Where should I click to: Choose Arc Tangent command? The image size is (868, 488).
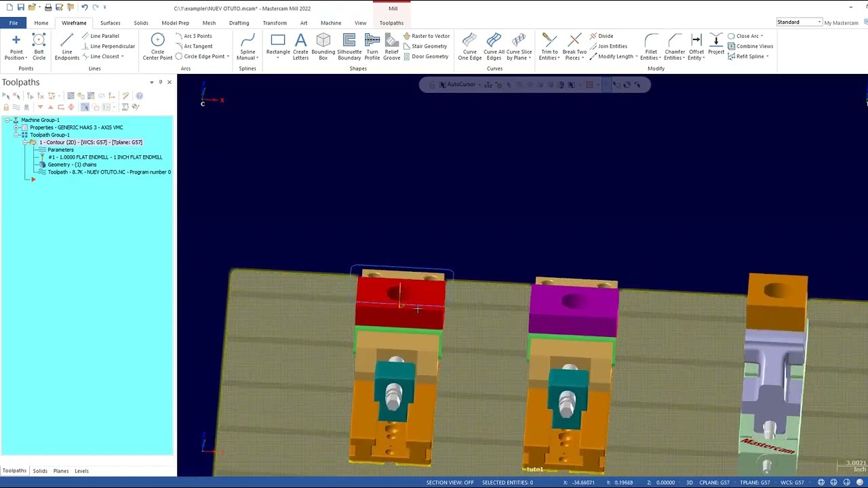(193, 46)
